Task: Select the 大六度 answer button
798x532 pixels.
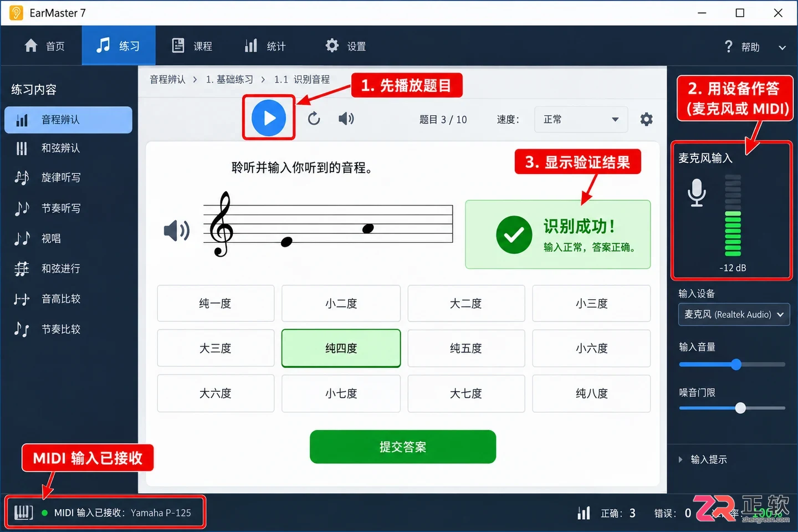Action: point(216,393)
